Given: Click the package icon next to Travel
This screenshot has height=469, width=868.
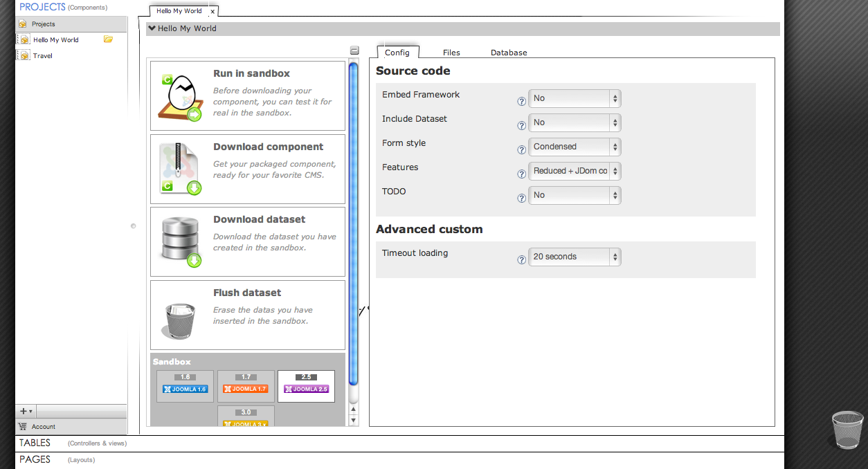Looking at the screenshot, I should click(24, 56).
